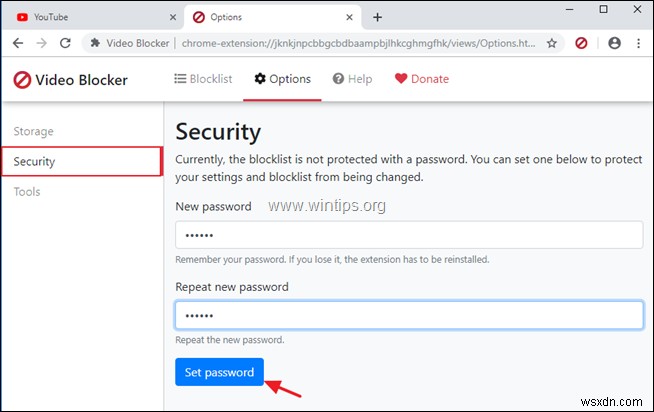The height and width of the screenshot is (412, 654).
Task: Reload the page with the refresh icon
Action: click(x=65, y=44)
